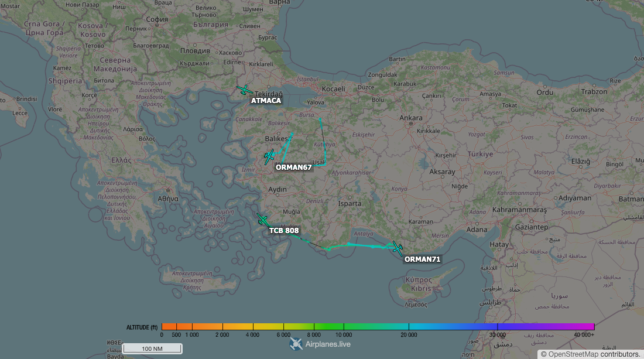Select the ORMAN71 aircraft icon
The height and width of the screenshot is (359, 644).
click(x=397, y=248)
